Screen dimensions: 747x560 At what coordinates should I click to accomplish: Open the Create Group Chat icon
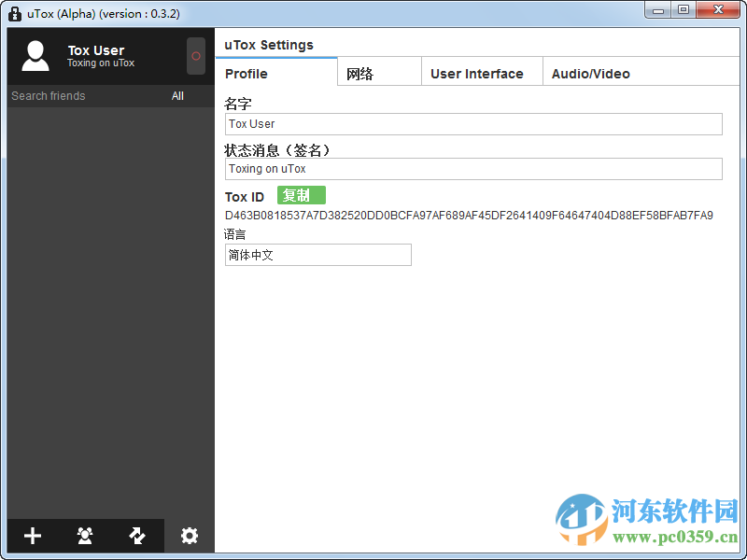84,536
